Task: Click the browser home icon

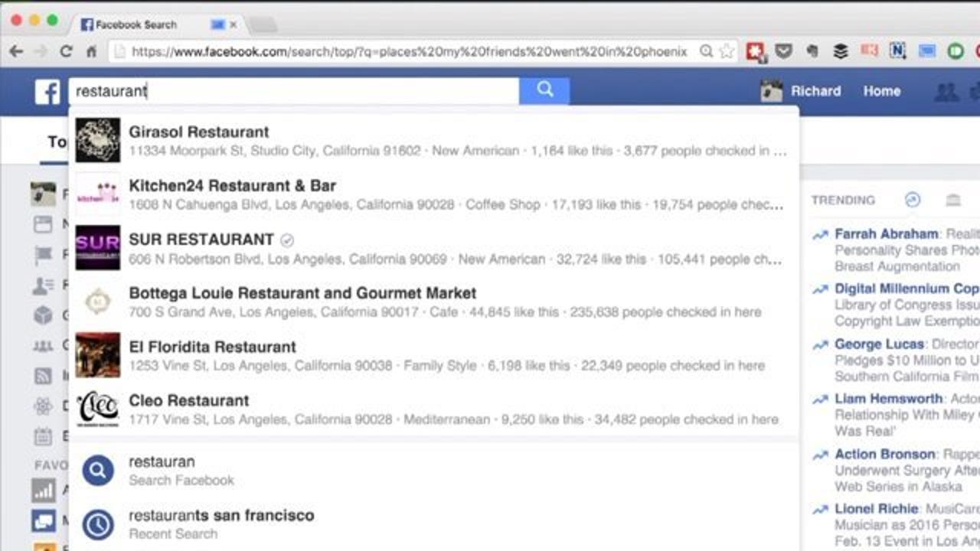Action: tap(91, 51)
